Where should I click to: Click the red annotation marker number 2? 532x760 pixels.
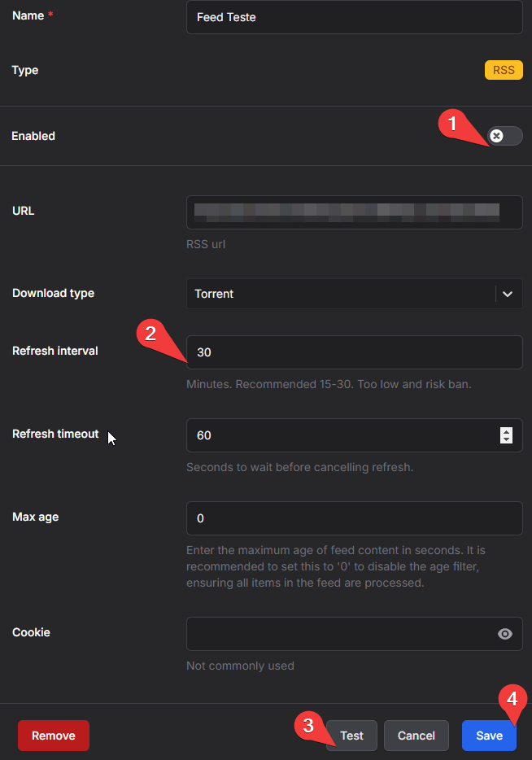coord(150,333)
